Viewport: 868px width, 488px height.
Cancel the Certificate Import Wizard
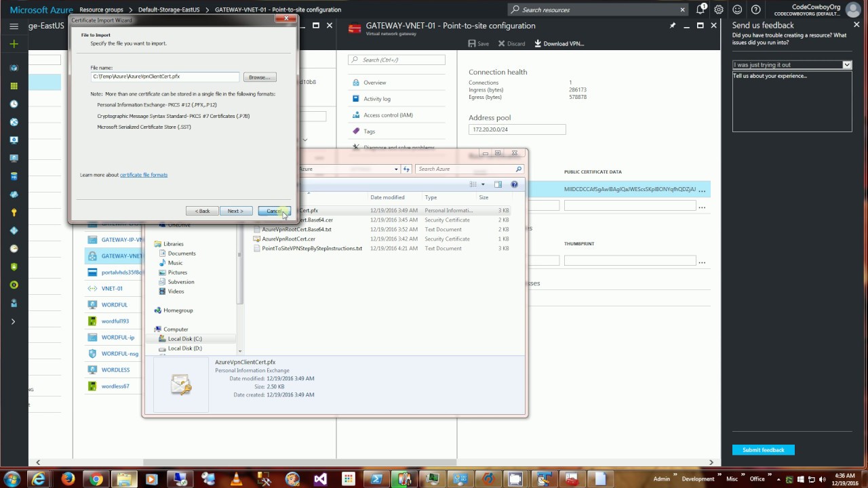274,211
